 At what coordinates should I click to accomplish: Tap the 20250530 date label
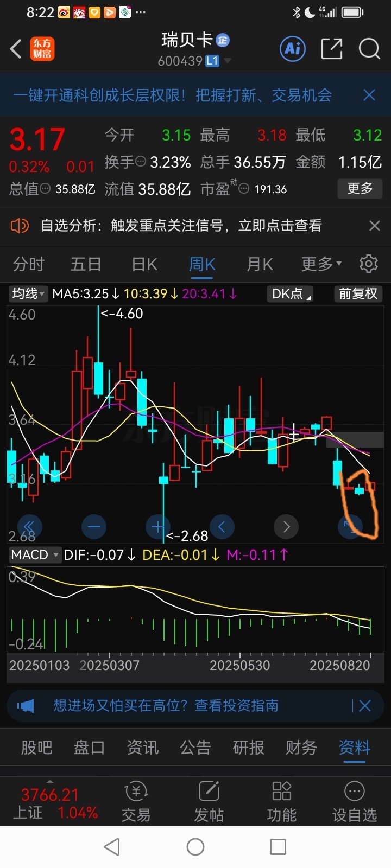pyautogui.click(x=239, y=665)
